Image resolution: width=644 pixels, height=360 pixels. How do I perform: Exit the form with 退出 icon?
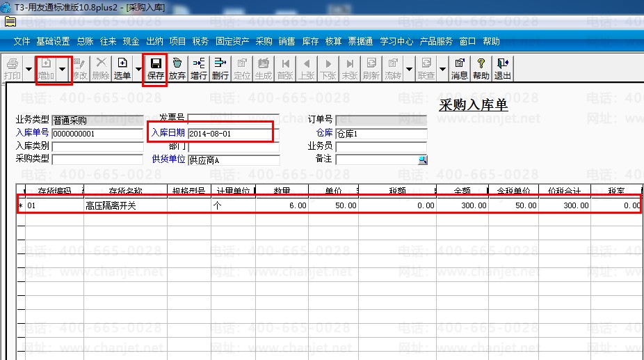click(502, 68)
